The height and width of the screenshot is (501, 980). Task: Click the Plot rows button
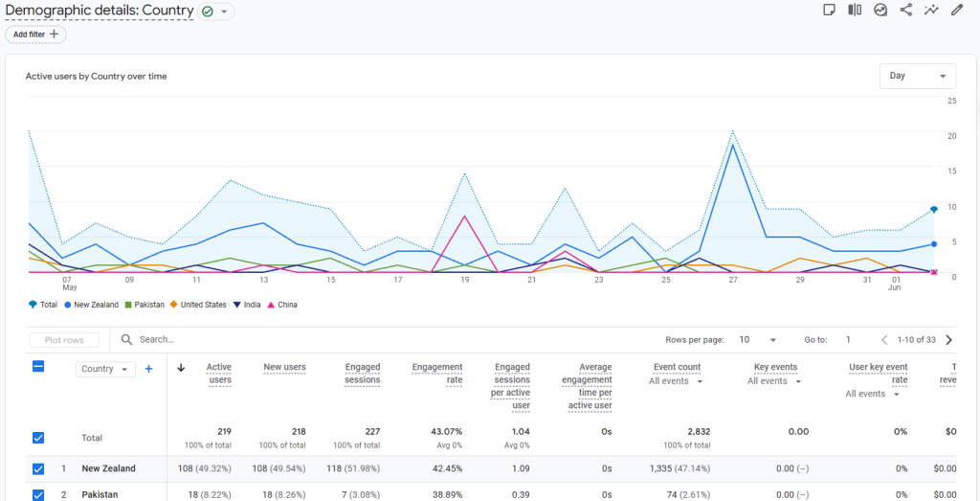point(64,340)
